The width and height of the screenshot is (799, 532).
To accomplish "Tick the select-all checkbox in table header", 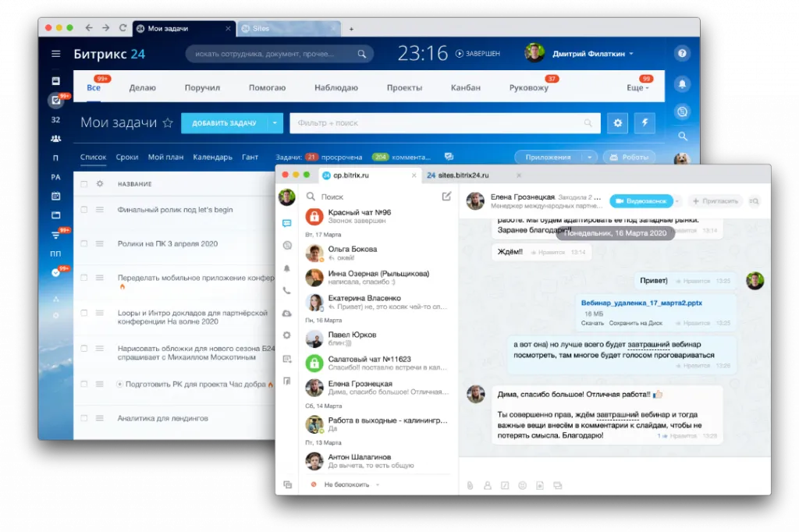I will coord(84,184).
